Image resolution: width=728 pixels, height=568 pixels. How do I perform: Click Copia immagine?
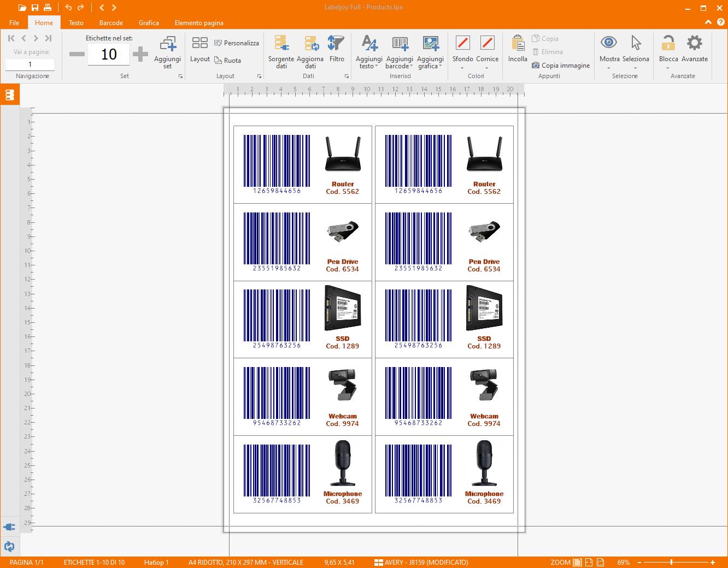(x=561, y=66)
